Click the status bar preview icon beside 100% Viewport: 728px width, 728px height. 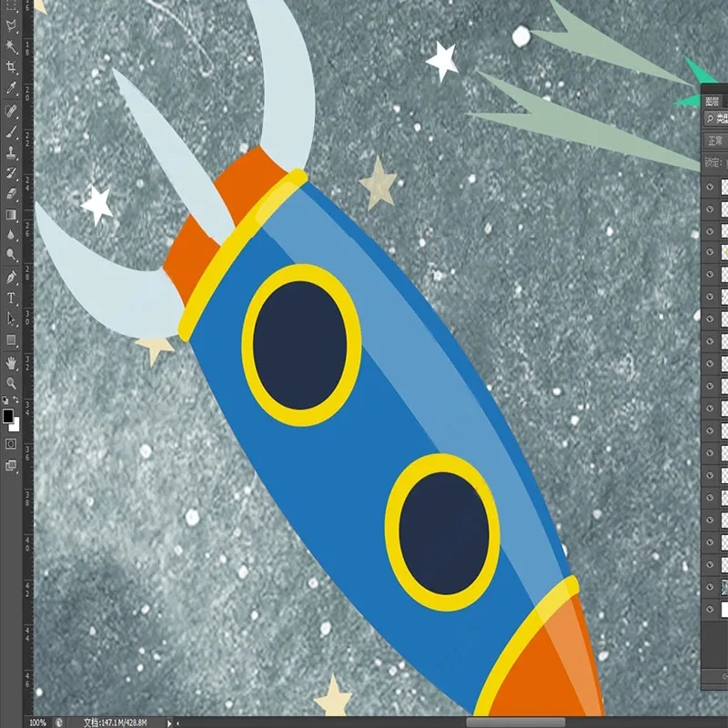click(59, 723)
